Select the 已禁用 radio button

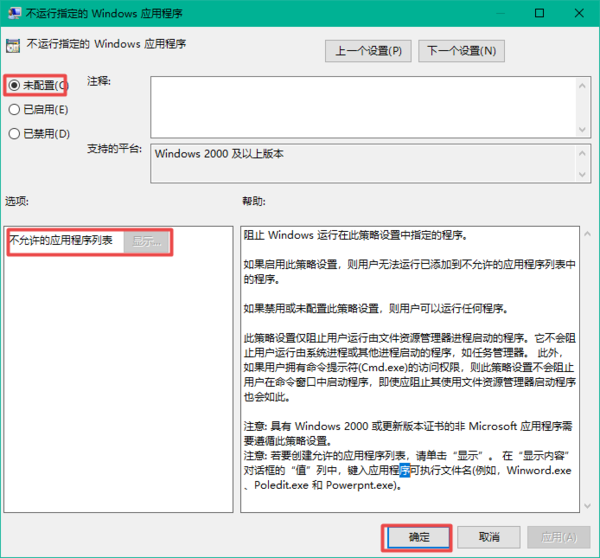coord(15,133)
